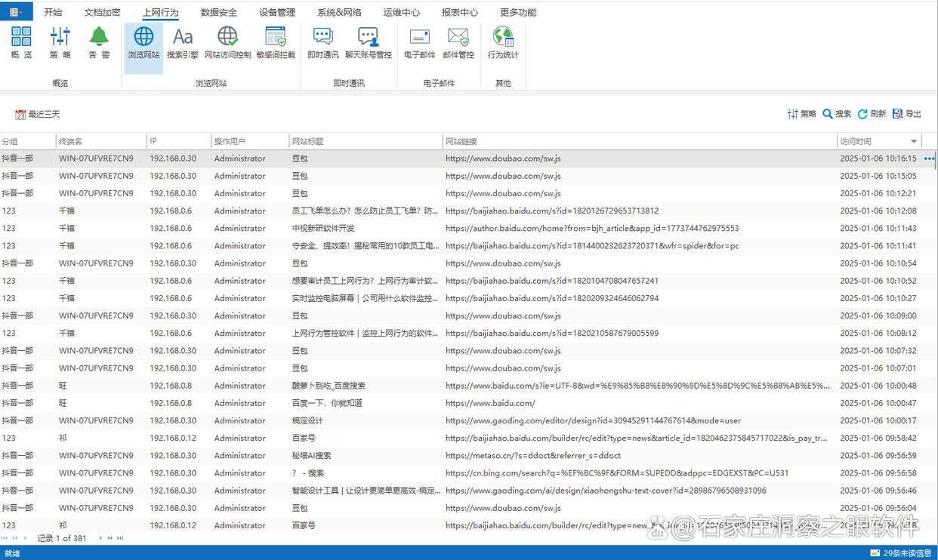Switch to the 数据安全 ribbon tab
Image resolution: width=938 pixels, height=560 pixels.
pos(218,11)
